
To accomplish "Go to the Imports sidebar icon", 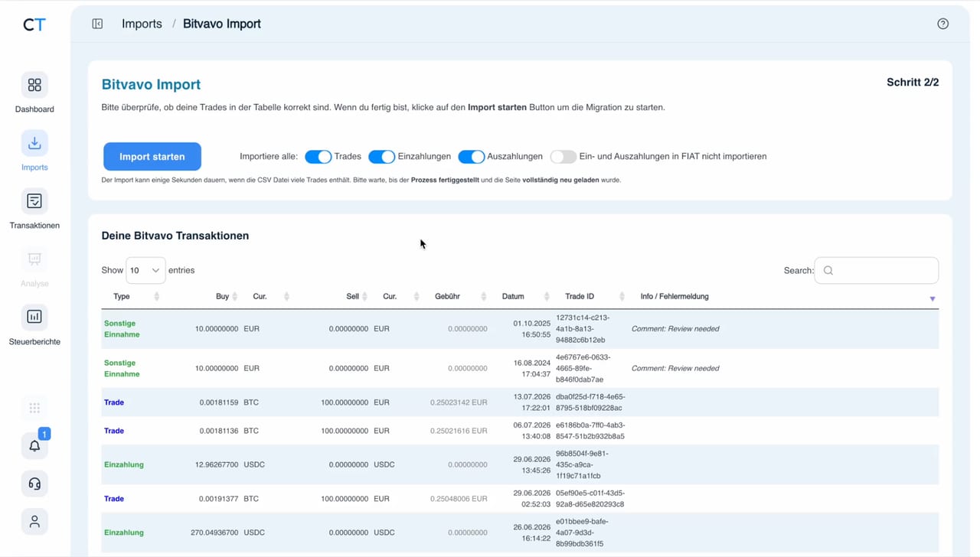I will [x=34, y=143].
